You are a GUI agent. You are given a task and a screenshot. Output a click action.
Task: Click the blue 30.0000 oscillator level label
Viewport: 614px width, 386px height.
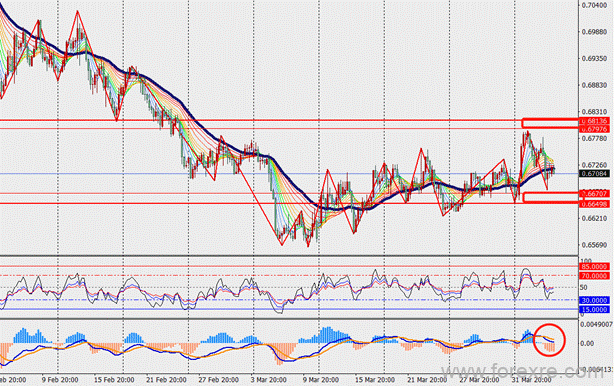click(x=594, y=300)
